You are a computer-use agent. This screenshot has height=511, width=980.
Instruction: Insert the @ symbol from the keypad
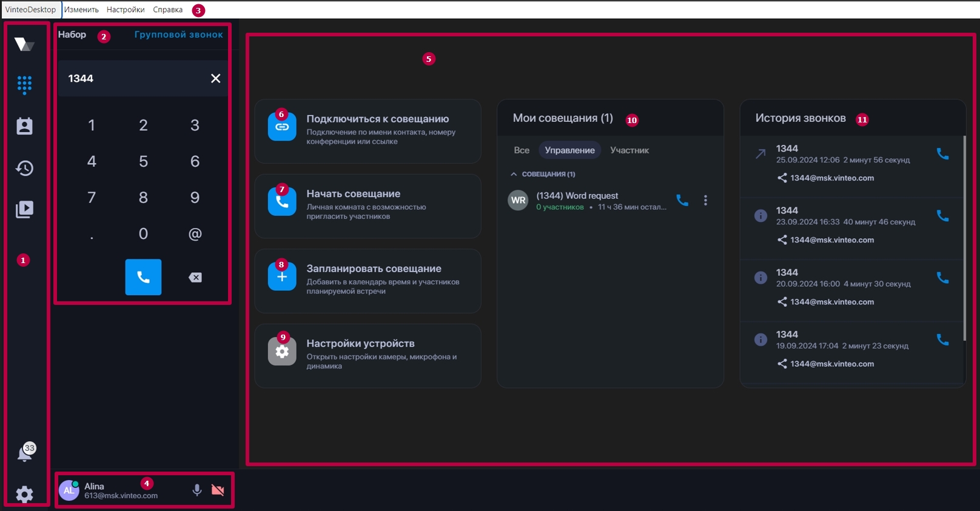click(195, 234)
